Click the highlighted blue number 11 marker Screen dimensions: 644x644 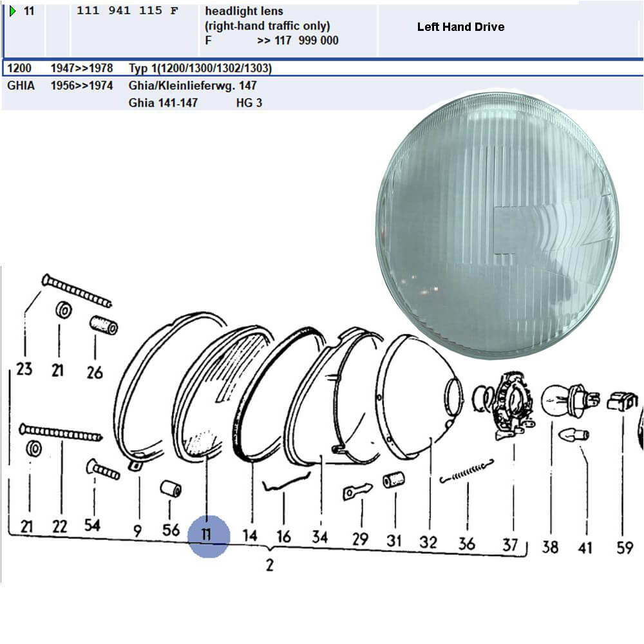click(208, 535)
